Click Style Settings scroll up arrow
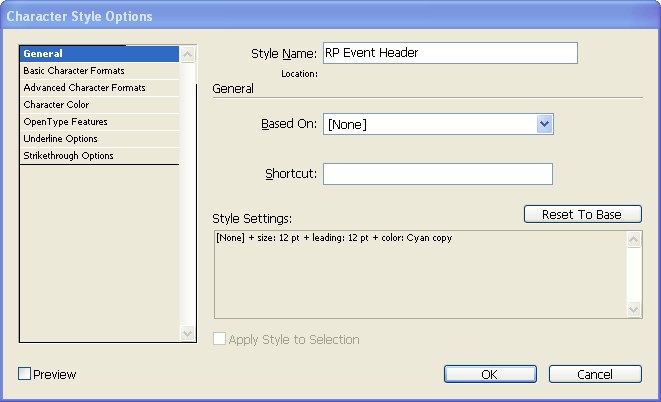661x402 pixels. pyautogui.click(x=634, y=240)
